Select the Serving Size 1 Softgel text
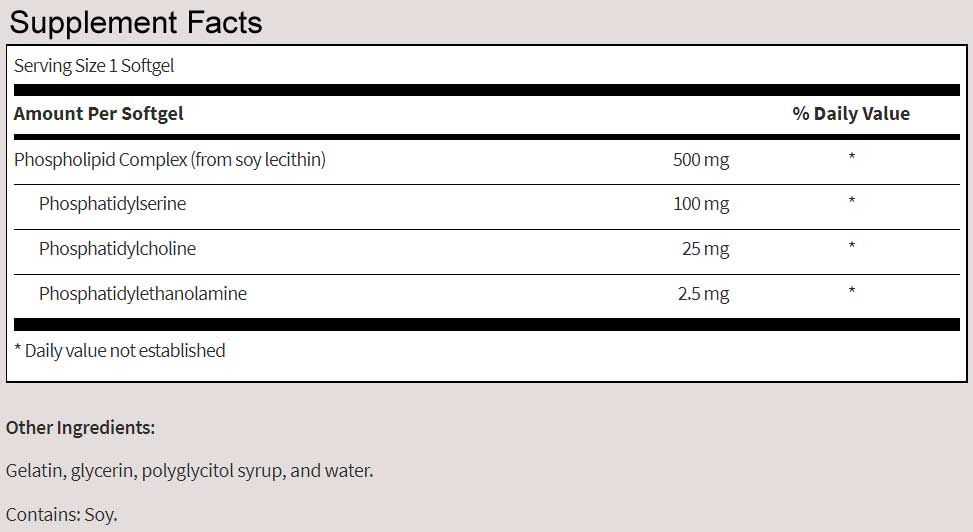 click(94, 66)
